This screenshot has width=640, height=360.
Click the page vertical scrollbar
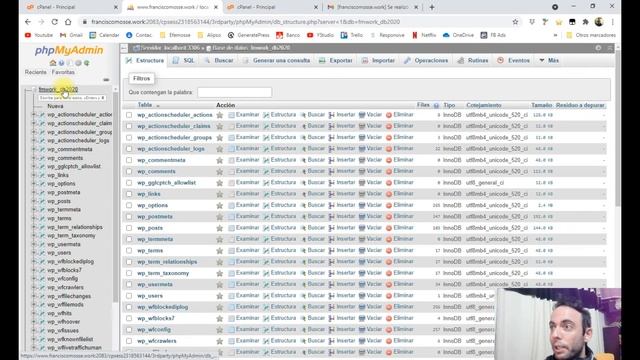click(617, 127)
